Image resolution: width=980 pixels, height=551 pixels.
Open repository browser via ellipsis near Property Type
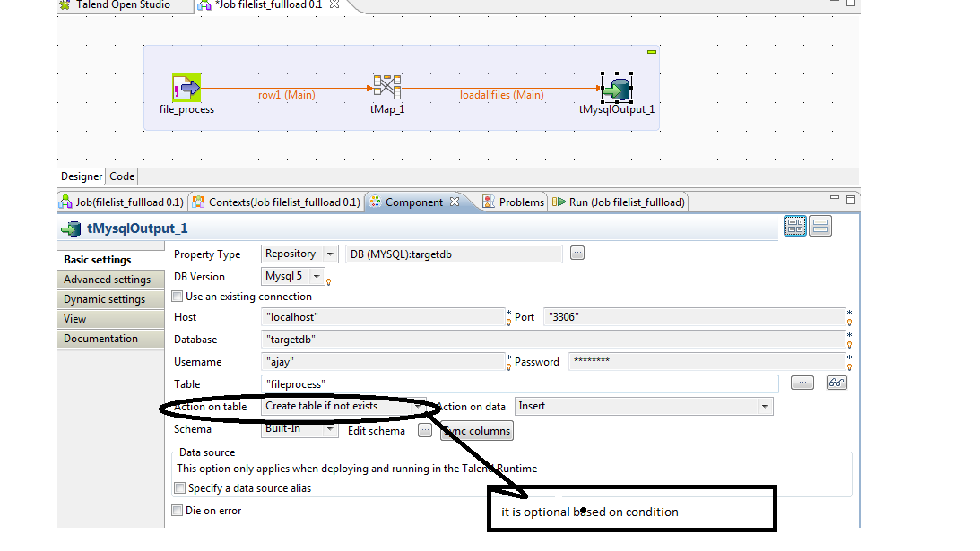(x=577, y=253)
